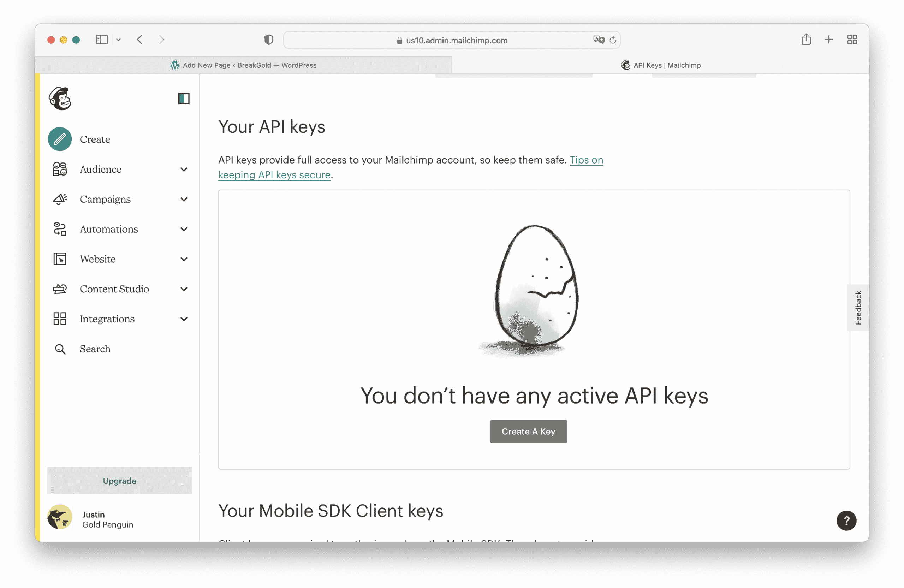
Task: Expand the Automations menu chevron
Action: 184,230
